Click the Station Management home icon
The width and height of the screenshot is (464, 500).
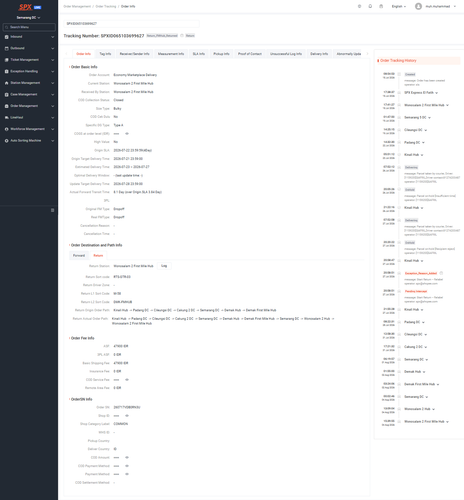(7, 83)
